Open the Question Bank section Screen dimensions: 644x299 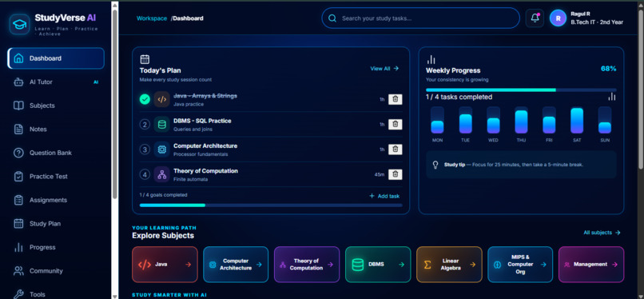tap(56, 153)
